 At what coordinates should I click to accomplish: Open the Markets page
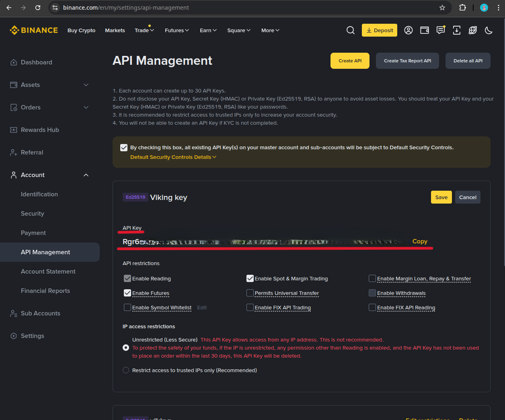(115, 30)
